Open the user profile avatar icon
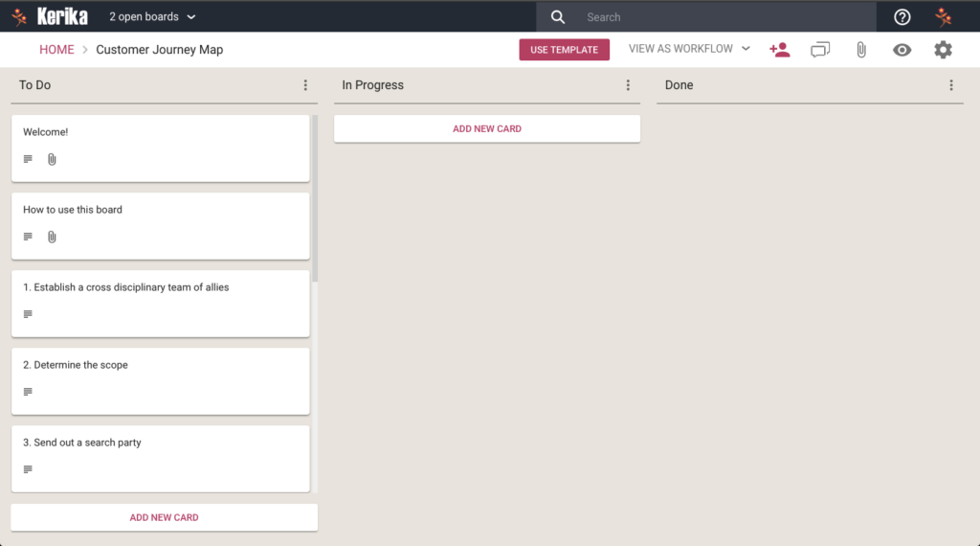 (943, 17)
